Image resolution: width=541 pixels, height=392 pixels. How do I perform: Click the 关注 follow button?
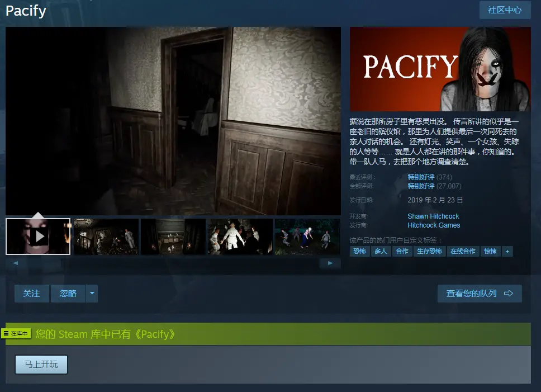(x=32, y=294)
